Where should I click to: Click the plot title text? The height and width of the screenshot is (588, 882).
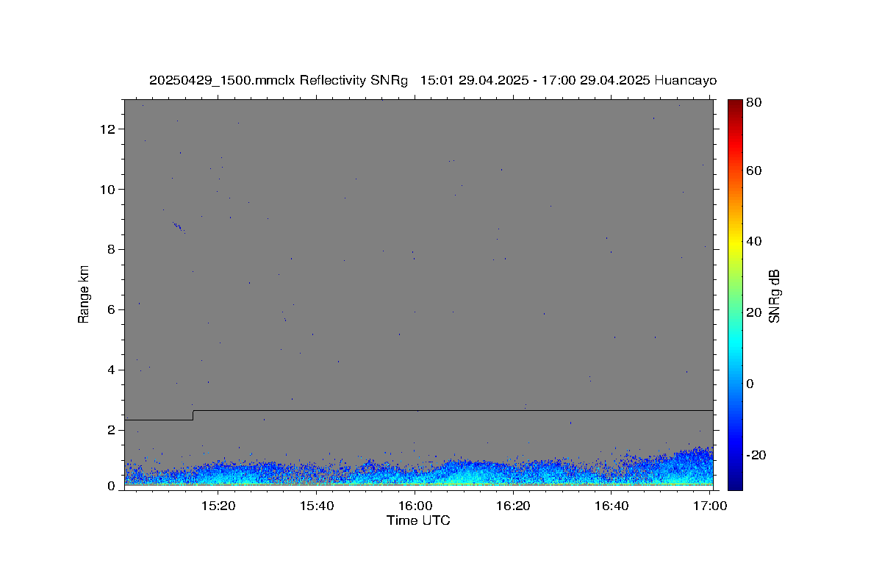pyautogui.click(x=433, y=81)
